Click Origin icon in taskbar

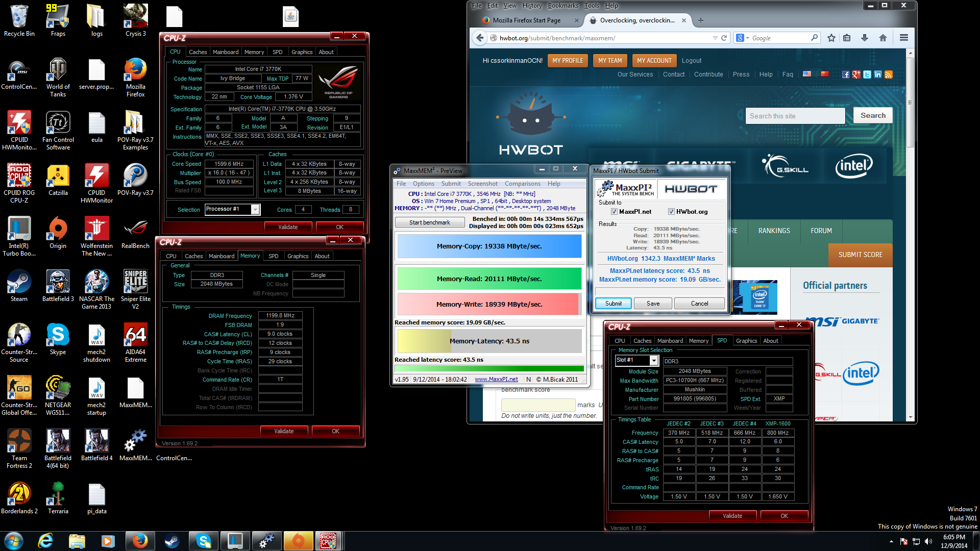298,541
